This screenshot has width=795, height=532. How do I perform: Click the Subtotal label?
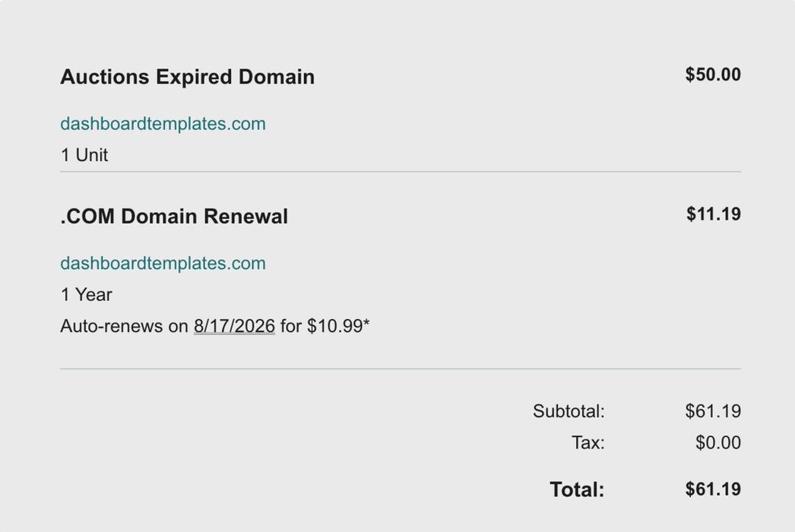(569, 412)
